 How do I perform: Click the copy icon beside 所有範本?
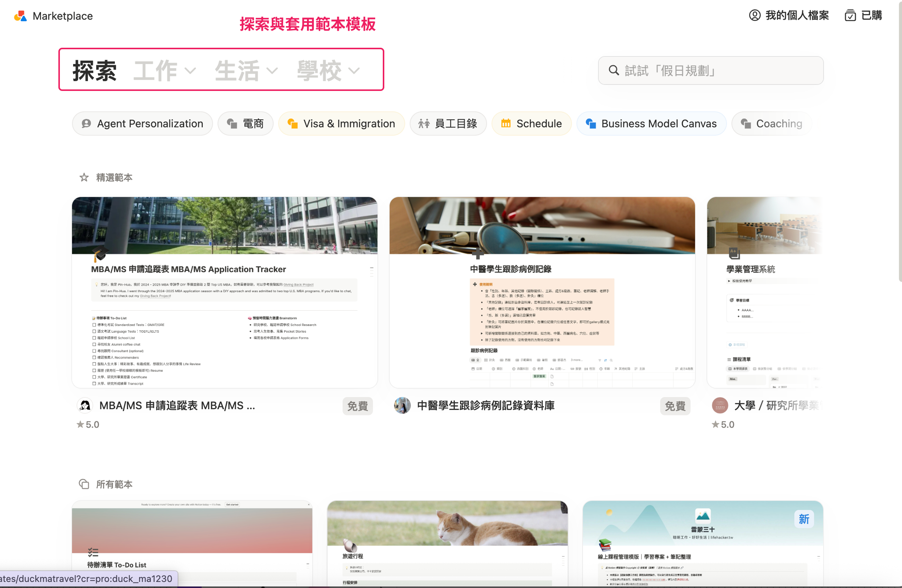(x=84, y=484)
